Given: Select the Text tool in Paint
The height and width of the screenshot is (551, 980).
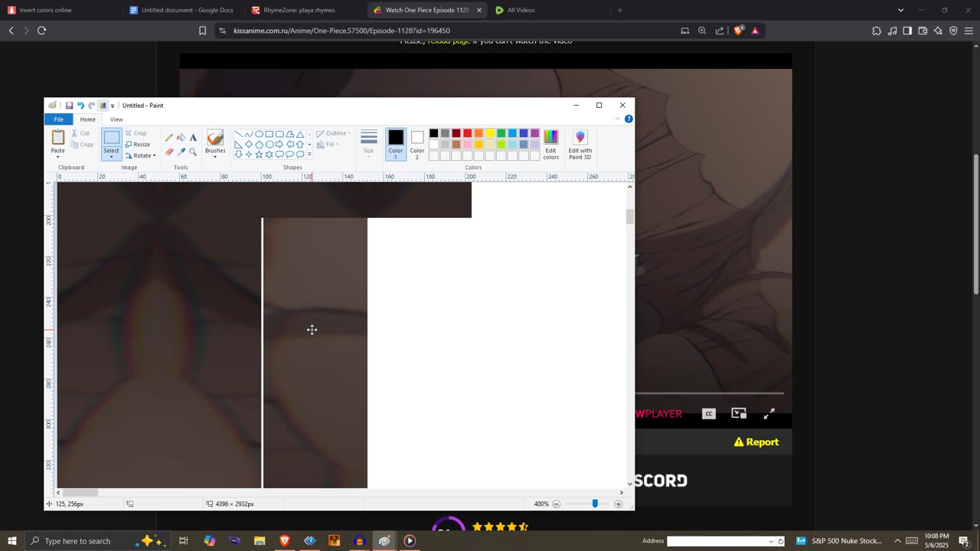Looking at the screenshot, I should (x=193, y=138).
